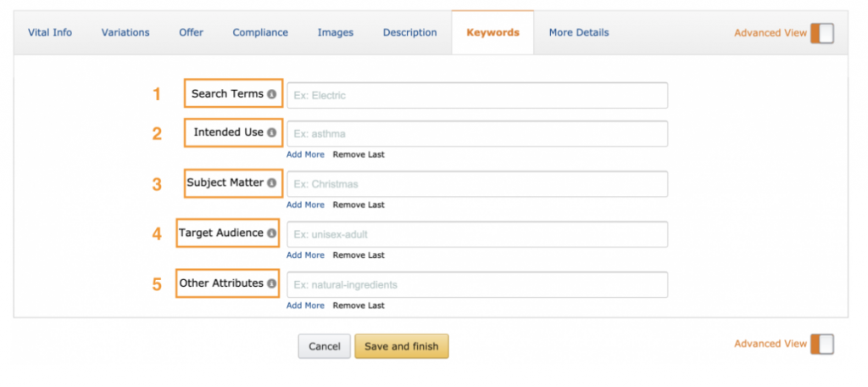The width and height of the screenshot is (868, 387).
Task: Click info icon beside Target Audience
Action: [271, 233]
